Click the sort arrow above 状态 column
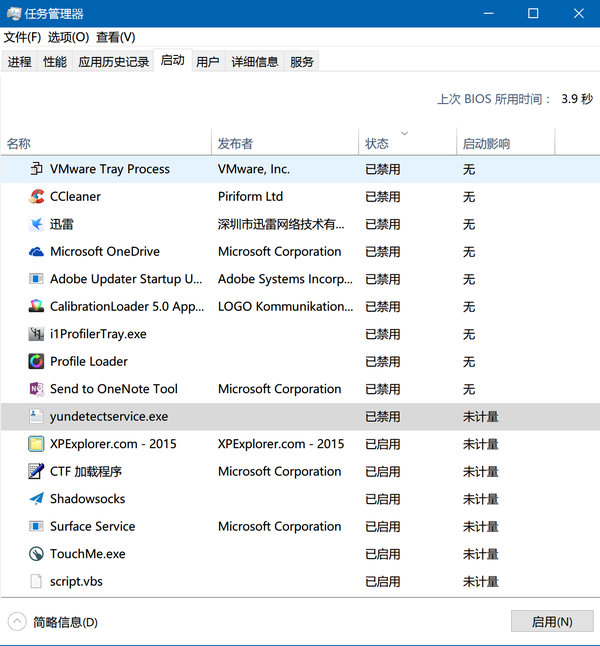 coord(405,133)
